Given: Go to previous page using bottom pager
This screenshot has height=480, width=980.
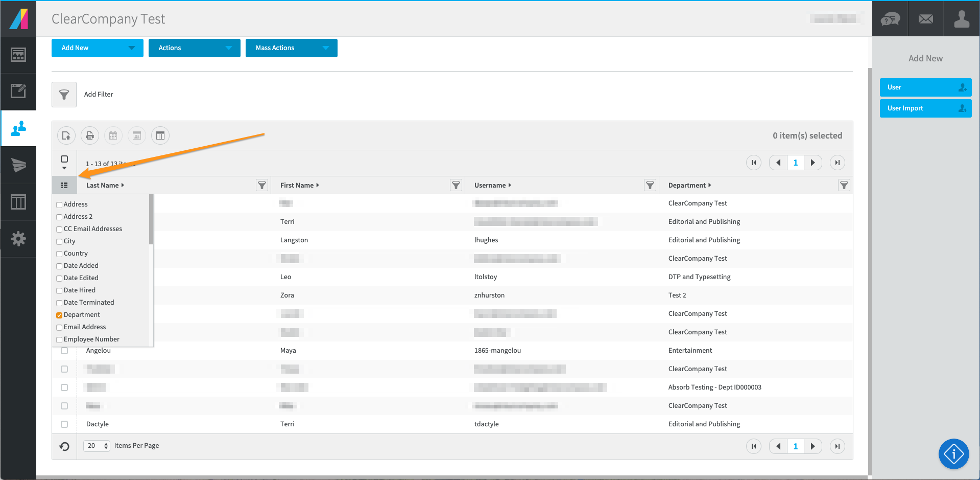Looking at the screenshot, I should click(x=778, y=446).
